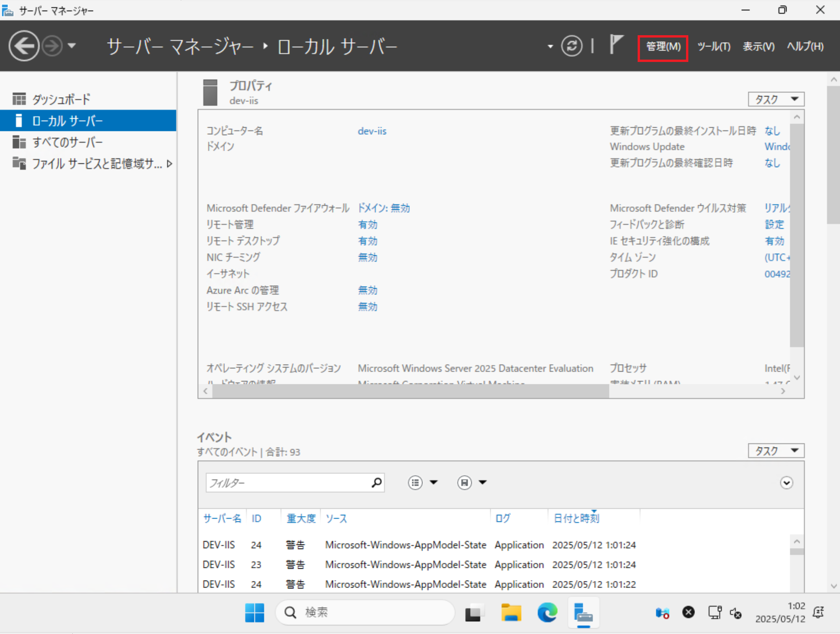Click the main window vertical scrollbar
The image size is (840, 634).
pos(833,155)
